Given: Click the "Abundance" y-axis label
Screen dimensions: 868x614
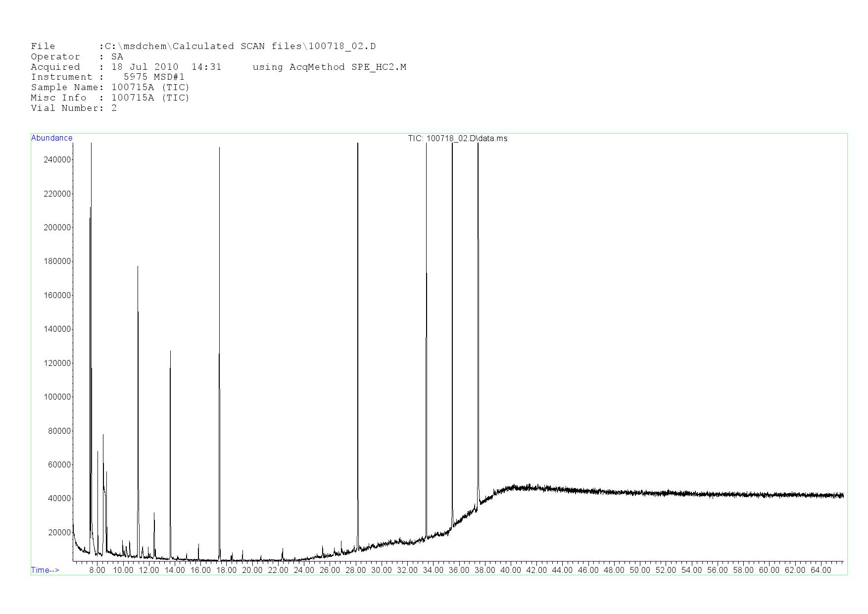Looking at the screenshot, I should tap(51, 138).
